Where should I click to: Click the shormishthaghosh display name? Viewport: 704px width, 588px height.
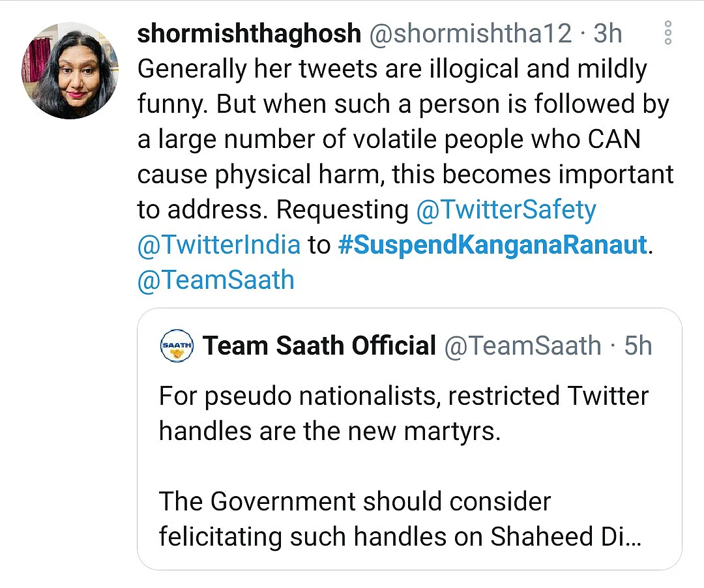[249, 34]
